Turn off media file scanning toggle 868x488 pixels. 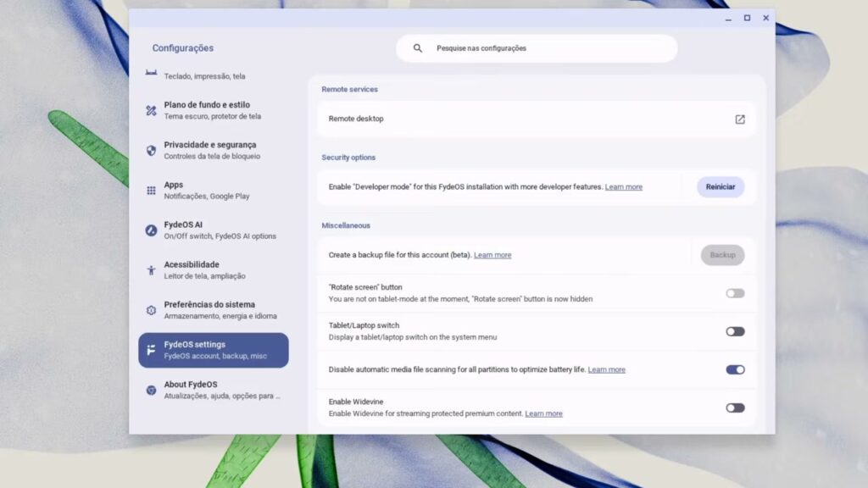[735, 369]
